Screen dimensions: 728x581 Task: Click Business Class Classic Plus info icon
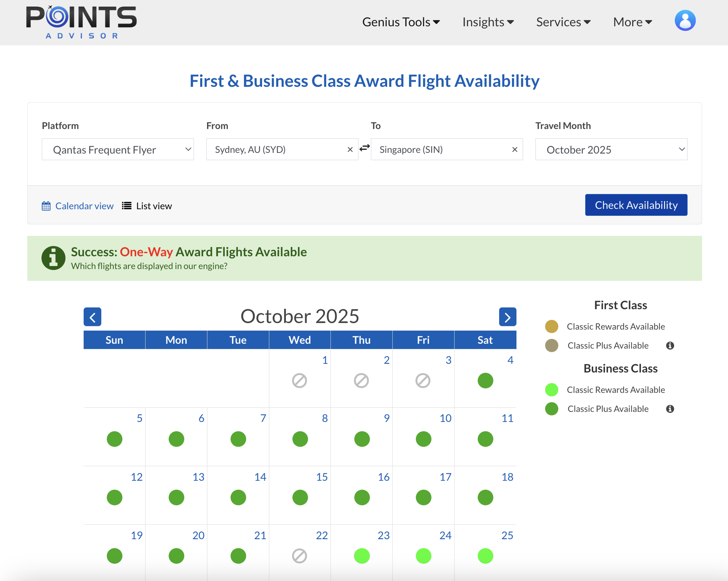670,409
